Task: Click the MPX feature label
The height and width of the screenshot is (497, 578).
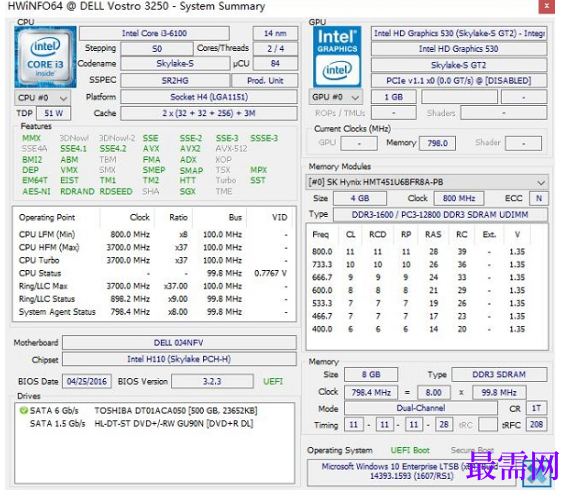Action: [x=258, y=170]
